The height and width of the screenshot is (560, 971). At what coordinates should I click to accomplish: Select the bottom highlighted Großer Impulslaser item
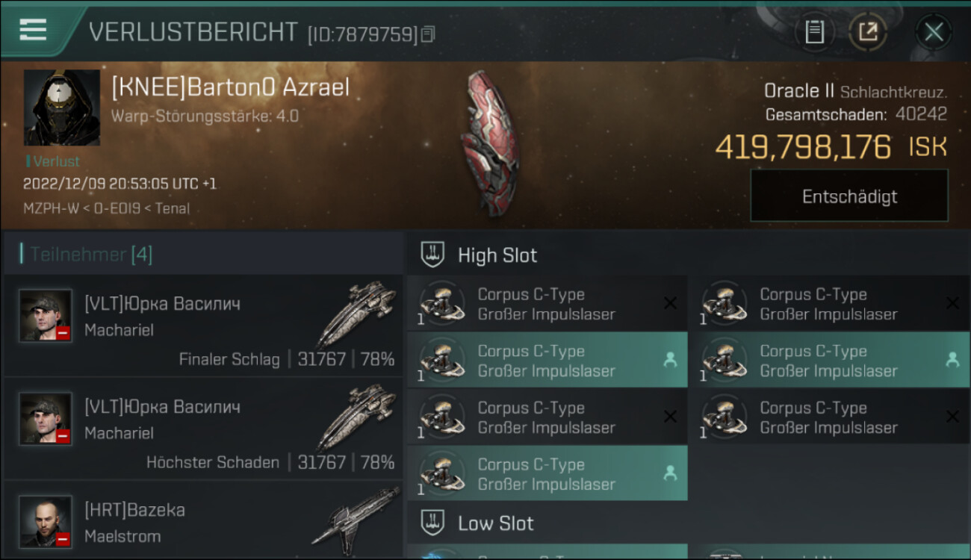pyautogui.click(x=547, y=473)
